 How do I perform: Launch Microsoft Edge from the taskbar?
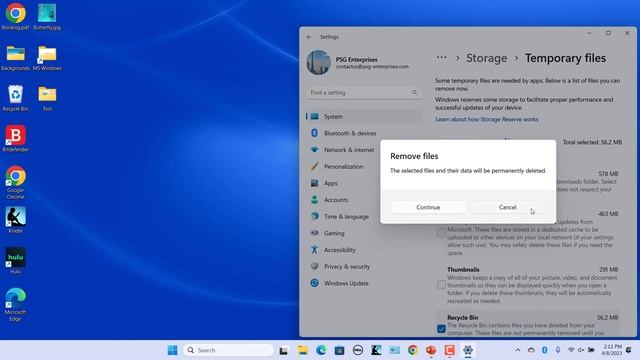(x=321, y=350)
